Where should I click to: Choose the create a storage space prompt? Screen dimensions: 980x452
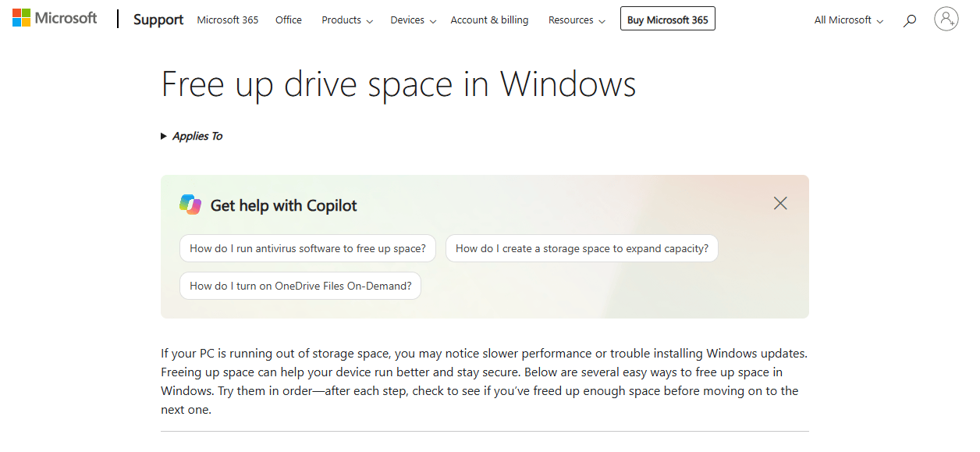pyautogui.click(x=582, y=248)
